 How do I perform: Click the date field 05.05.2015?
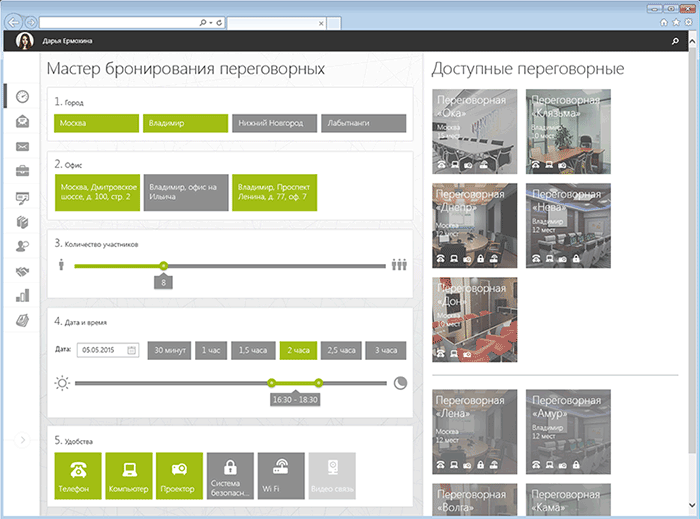pyautogui.click(x=108, y=350)
